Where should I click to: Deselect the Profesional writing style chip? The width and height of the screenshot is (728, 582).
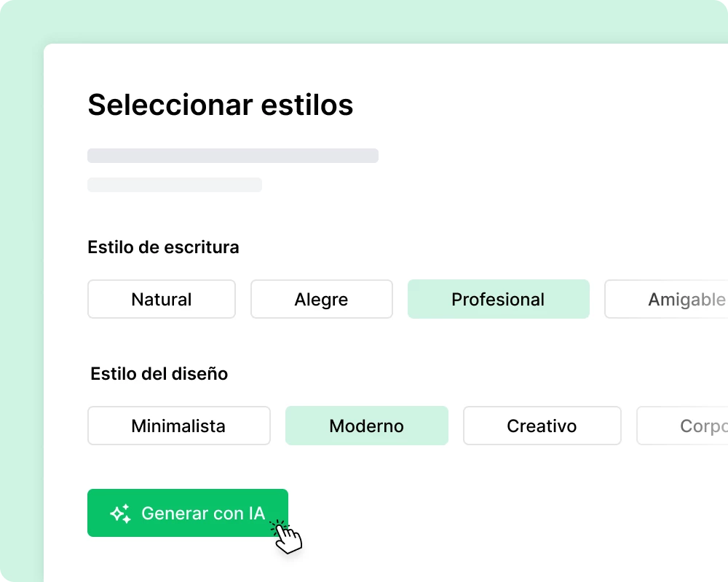tap(498, 300)
